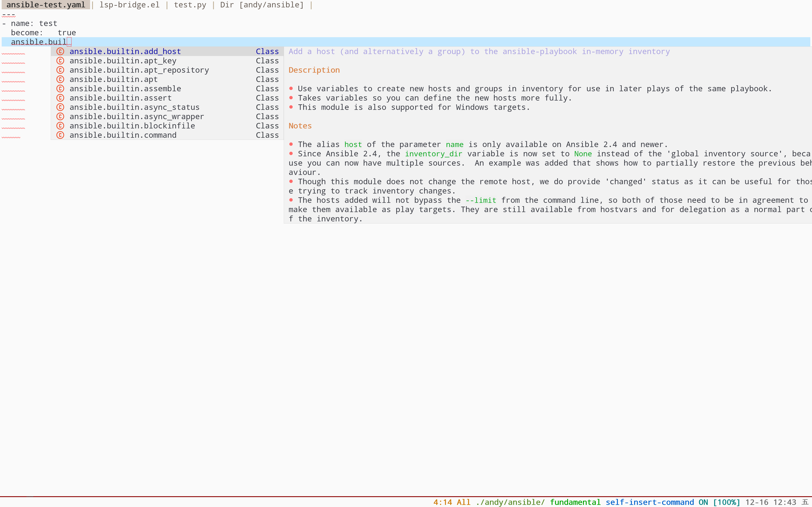This screenshot has height=507, width=812.
Task: Click the Class icon for ansible.builtin.assemble
Action: coord(60,89)
